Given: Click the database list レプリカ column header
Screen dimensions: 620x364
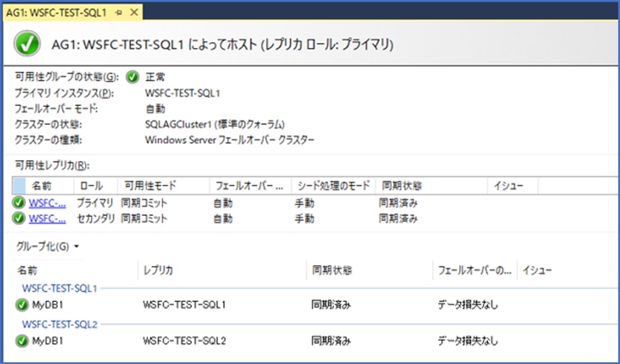Looking at the screenshot, I should 222,270.
